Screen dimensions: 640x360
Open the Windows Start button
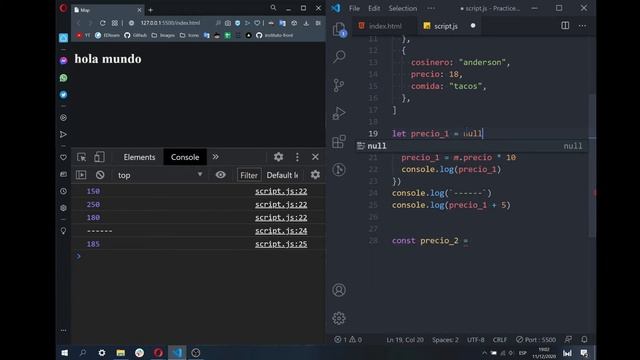pyautogui.click(x=64, y=353)
